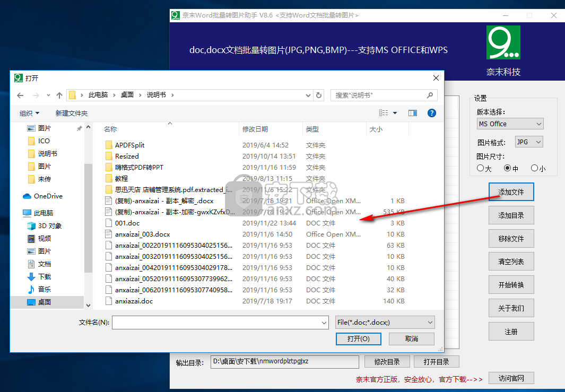Click the blue Help question mark icon

pos(431,113)
